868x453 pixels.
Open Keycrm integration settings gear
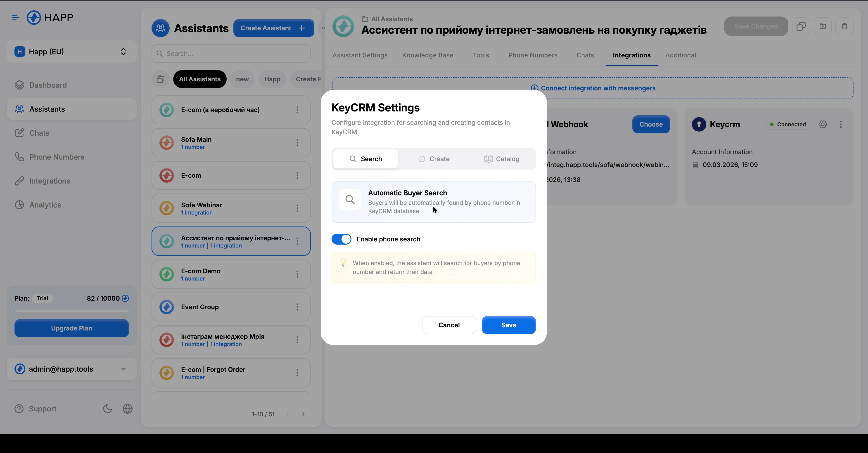[x=823, y=124]
